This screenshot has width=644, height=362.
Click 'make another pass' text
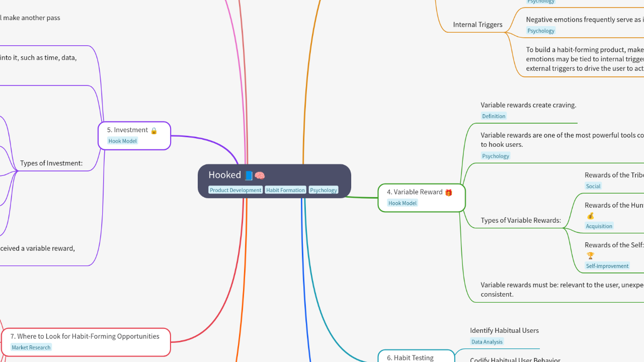31,18
